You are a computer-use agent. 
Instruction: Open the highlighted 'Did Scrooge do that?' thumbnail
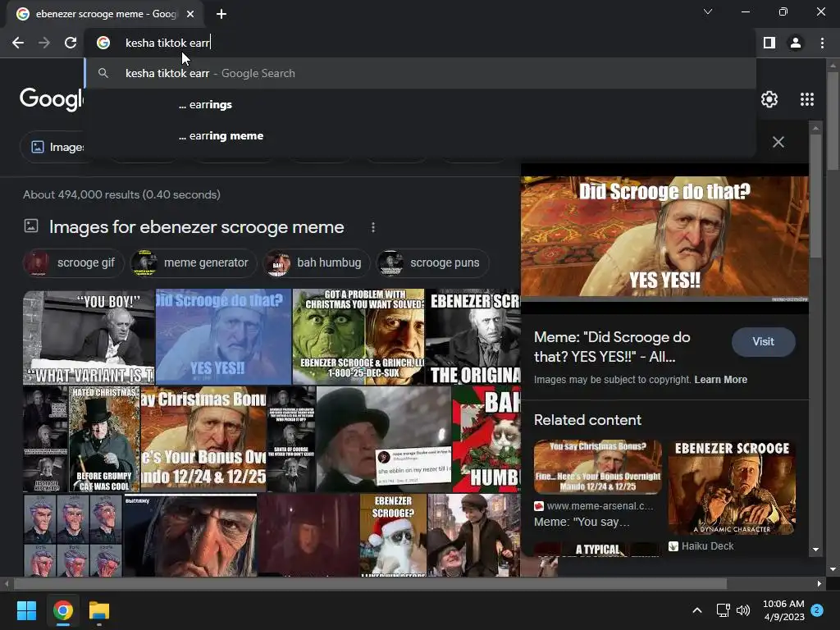(223, 337)
